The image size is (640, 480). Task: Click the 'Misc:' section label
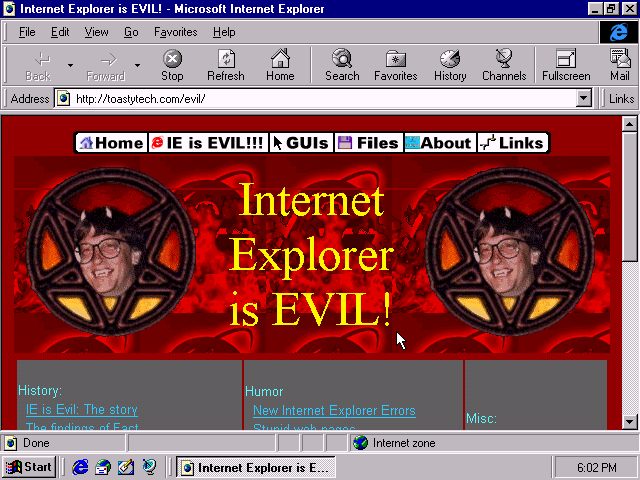pos(481,418)
